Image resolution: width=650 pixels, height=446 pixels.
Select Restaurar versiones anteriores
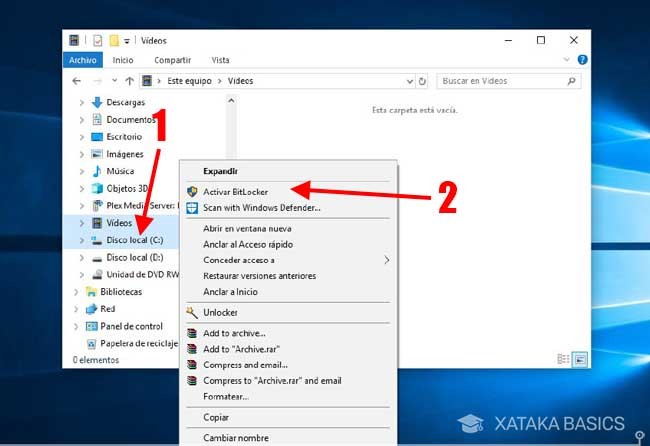[289, 276]
